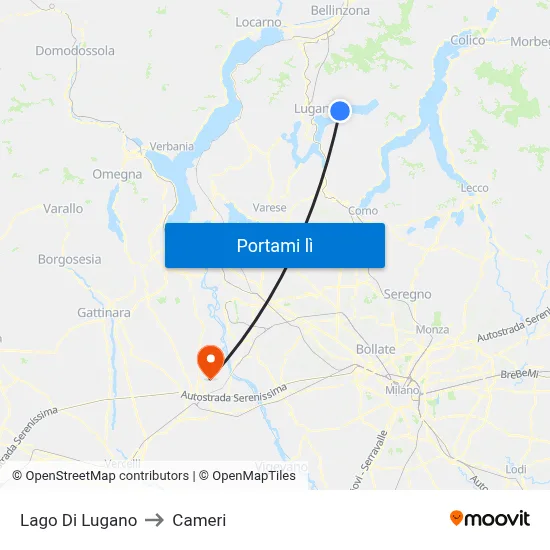This screenshot has width=550, height=550.
Task: Click the Seregno town label
Action: [407, 294]
